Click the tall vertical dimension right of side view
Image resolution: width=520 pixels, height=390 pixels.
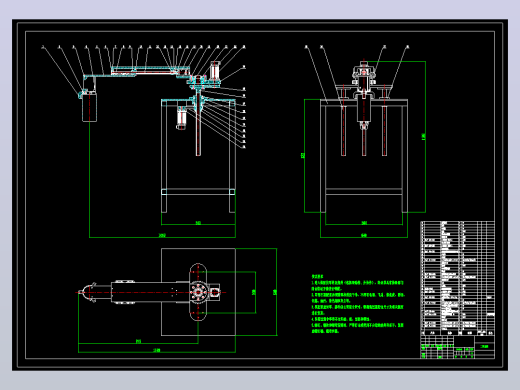tap(424, 137)
